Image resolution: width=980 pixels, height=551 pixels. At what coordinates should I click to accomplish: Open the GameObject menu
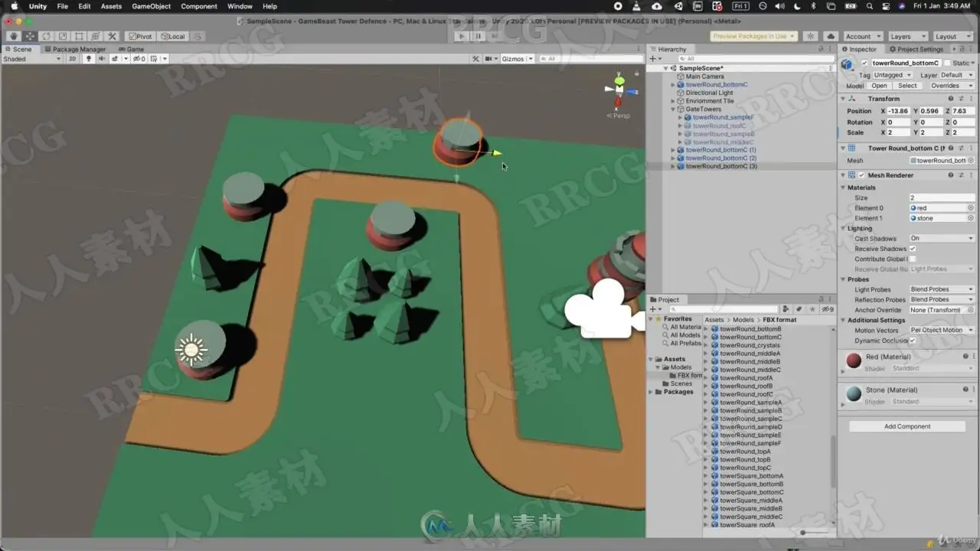tap(152, 6)
